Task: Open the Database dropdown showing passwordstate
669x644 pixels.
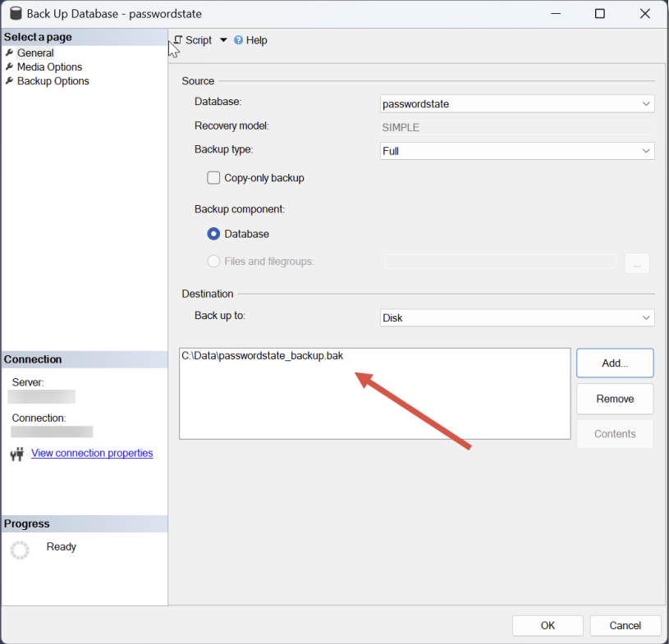Action: (x=517, y=104)
